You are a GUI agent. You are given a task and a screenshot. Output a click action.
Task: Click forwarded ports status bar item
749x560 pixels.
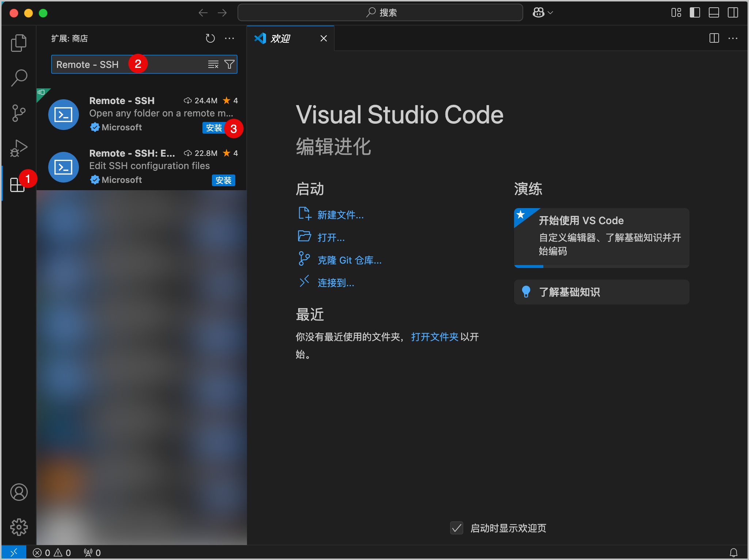tap(92, 553)
